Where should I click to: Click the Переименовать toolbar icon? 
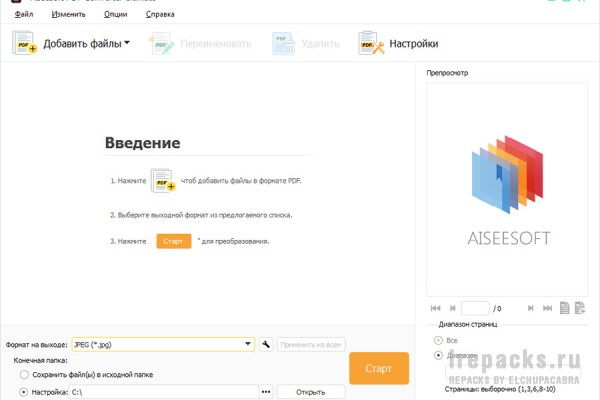coord(162,43)
